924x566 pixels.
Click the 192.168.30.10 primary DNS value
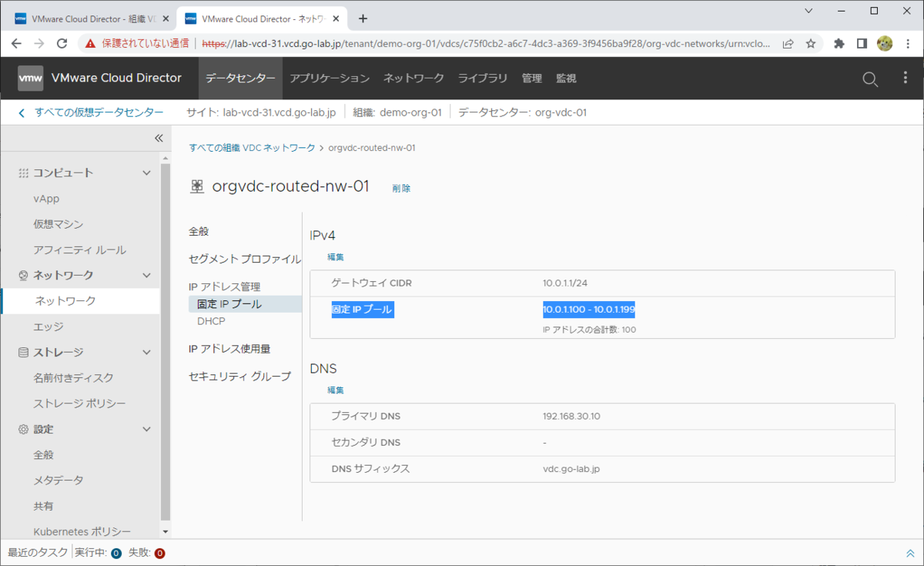pos(571,417)
